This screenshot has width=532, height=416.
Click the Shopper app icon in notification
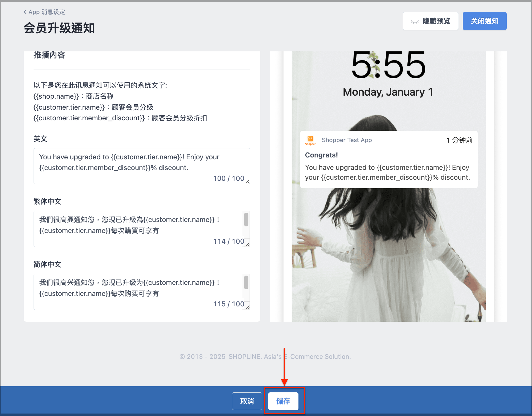tap(310, 140)
